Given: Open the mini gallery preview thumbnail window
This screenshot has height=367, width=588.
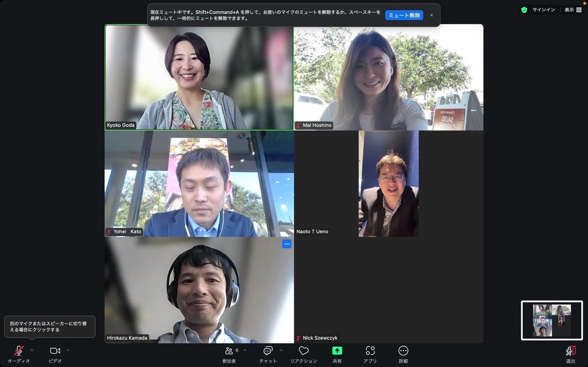Looking at the screenshot, I should point(552,320).
